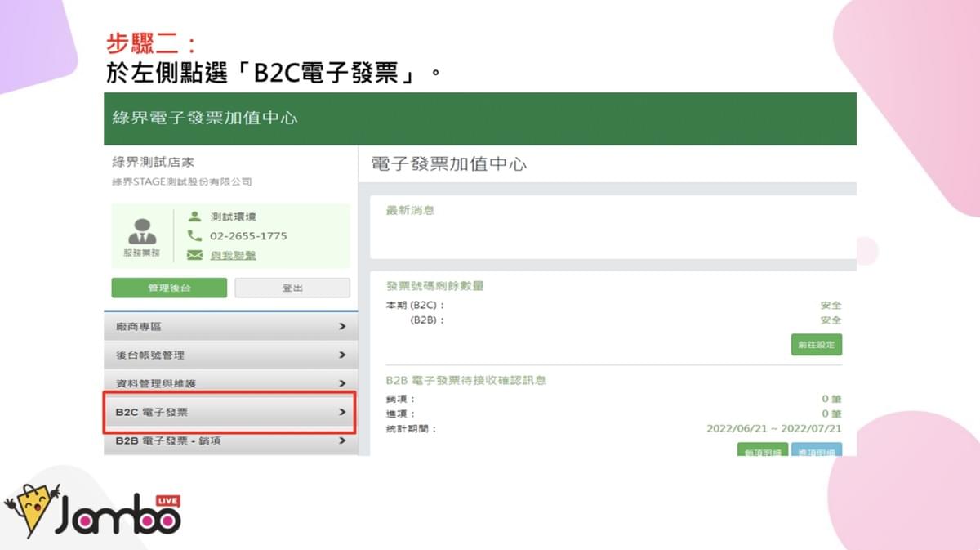This screenshot has height=550, width=980.
Task: Click the 服務業務 sales rep avatar icon
Action: pos(142,231)
